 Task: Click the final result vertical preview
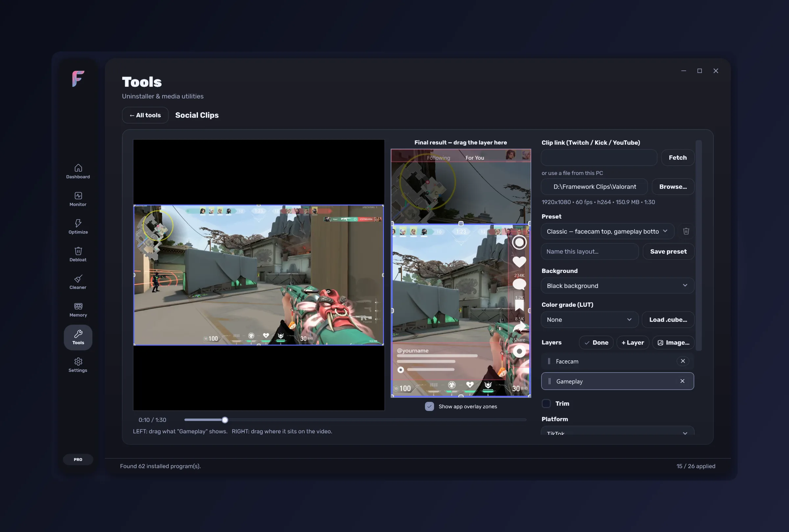pyautogui.click(x=461, y=273)
